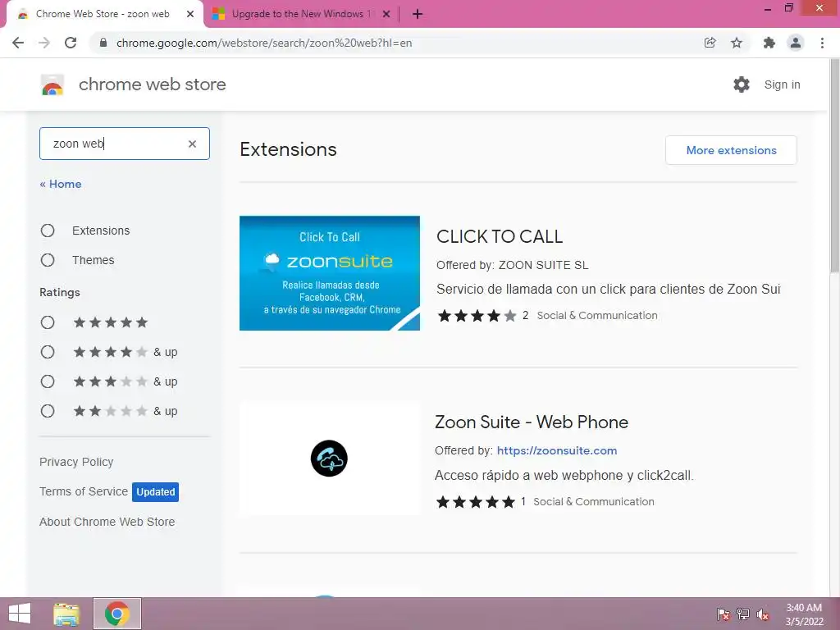Click 'Offered by: ZOON SUITE SL' text
This screenshot has height=630, width=840.
click(513, 265)
